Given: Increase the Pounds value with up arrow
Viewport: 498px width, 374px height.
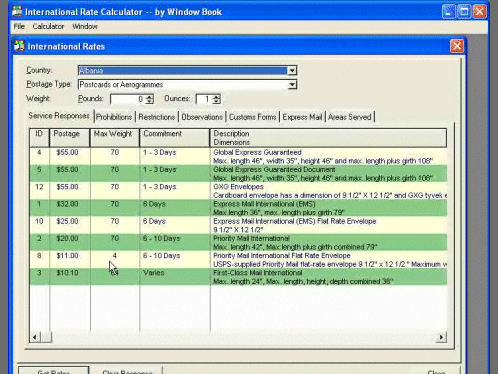Looking at the screenshot, I should point(149,96).
